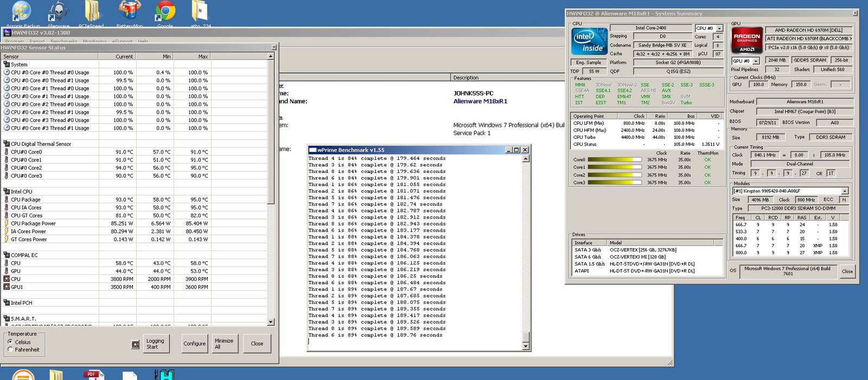
Task: Open the Help menu in HWiNFO32
Action: tap(143, 41)
